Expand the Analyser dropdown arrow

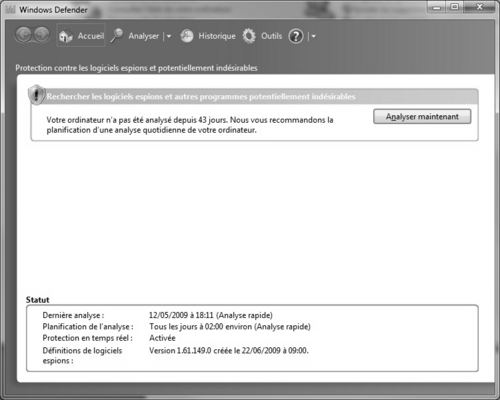pos(169,36)
